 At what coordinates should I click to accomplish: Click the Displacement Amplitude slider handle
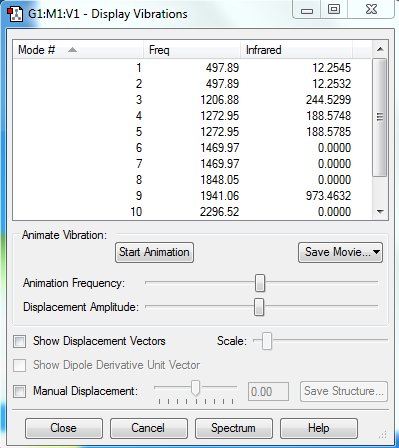[259, 307]
